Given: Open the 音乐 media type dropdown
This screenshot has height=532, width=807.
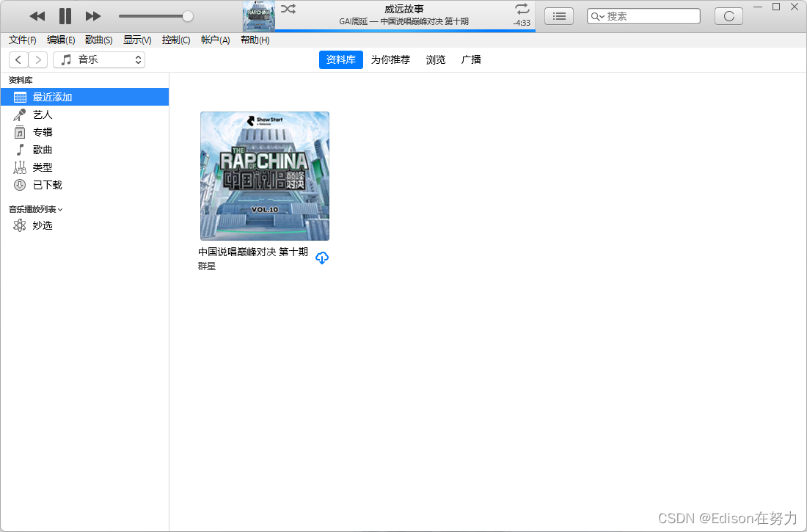Looking at the screenshot, I should point(99,59).
